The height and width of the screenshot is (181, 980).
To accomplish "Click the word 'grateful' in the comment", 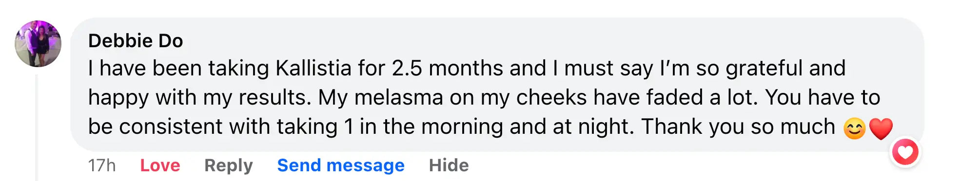I will click(x=764, y=69).
